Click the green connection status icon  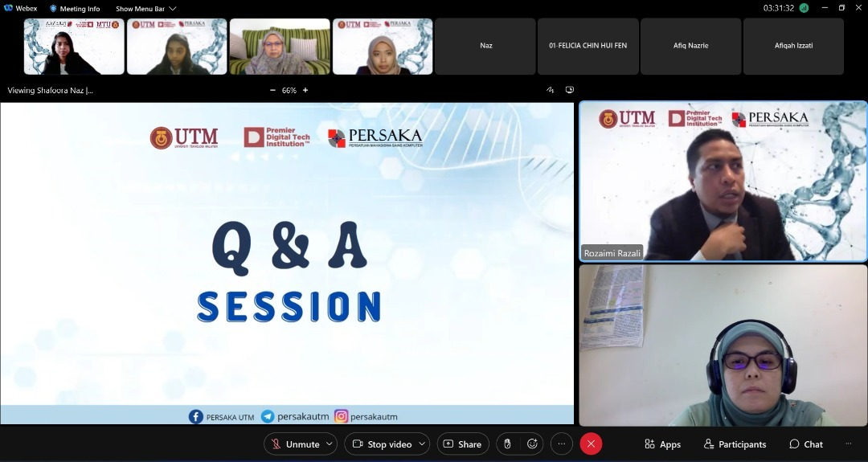(804, 8)
